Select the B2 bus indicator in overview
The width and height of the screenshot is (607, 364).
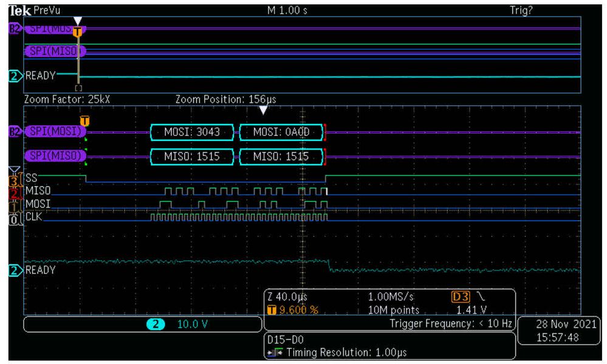15,29
